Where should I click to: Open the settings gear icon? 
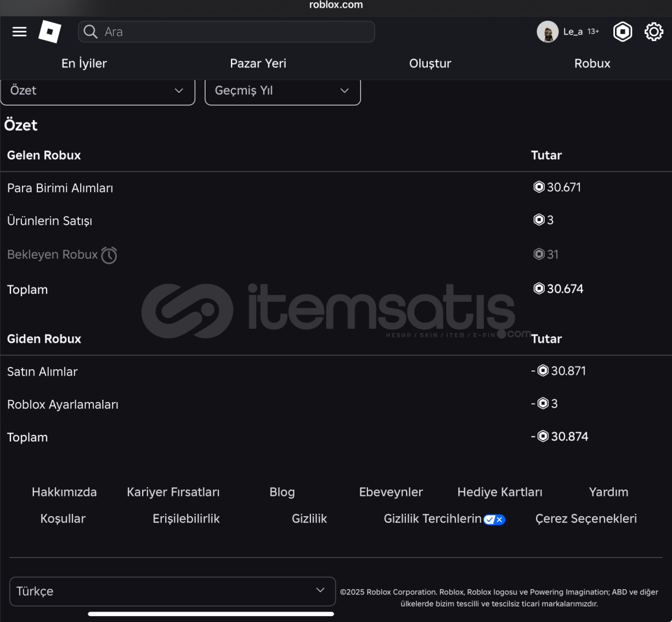(654, 32)
